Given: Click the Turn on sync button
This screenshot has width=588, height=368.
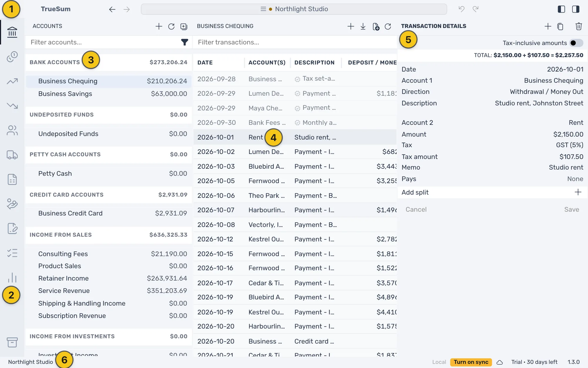Looking at the screenshot, I should [x=471, y=362].
